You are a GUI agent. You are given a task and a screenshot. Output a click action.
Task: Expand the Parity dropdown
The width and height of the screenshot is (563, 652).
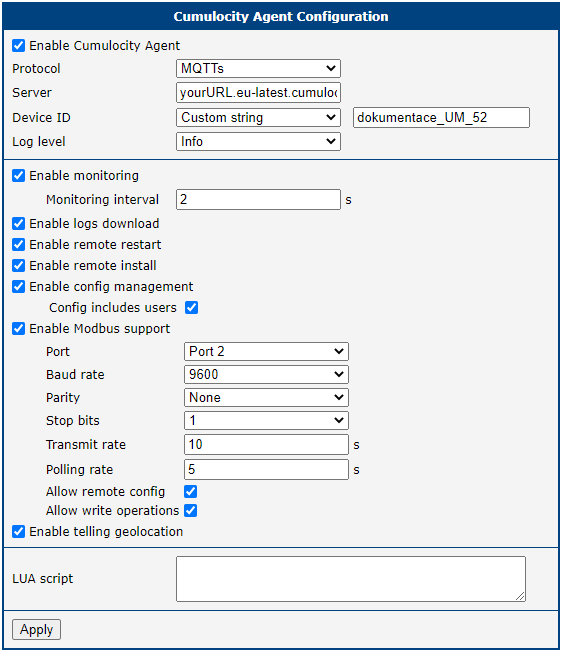[266, 398]
